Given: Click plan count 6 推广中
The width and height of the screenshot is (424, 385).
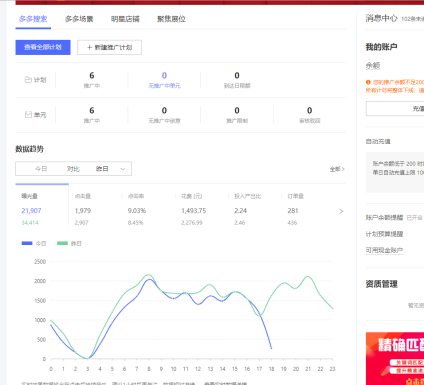Looking at the screenshot, I should [92, 80].
